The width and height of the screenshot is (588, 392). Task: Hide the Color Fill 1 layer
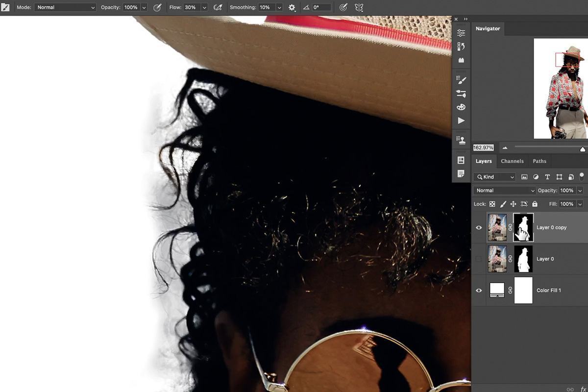point(479,290)
